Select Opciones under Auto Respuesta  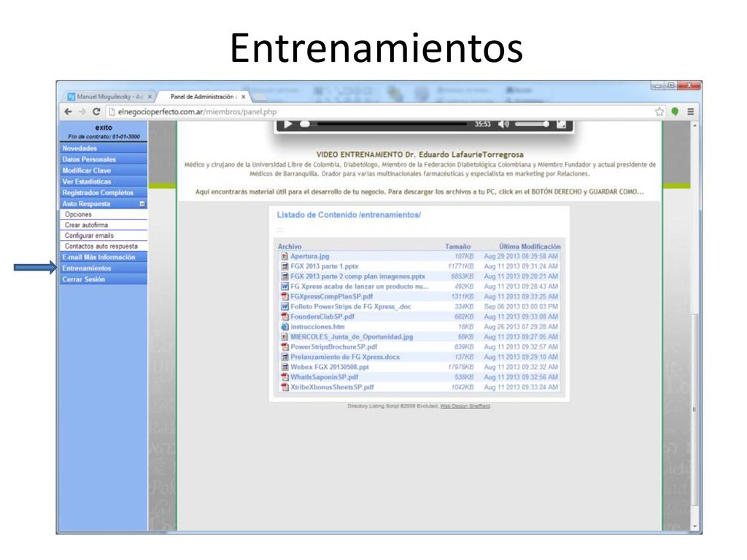[x=103, y=214]
